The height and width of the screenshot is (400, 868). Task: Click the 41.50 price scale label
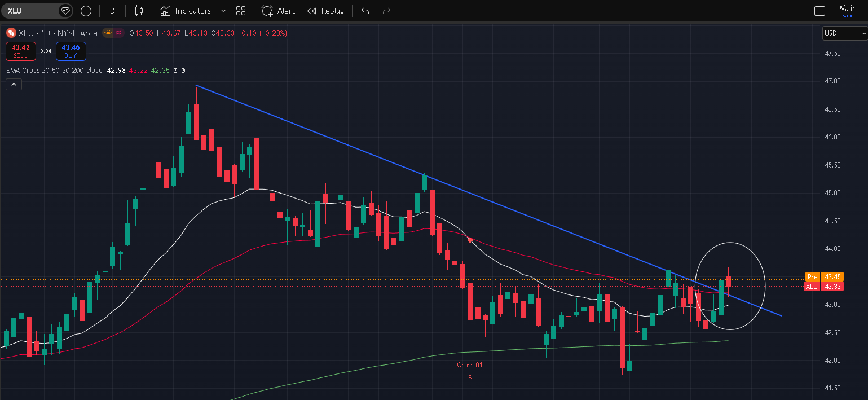832,388
